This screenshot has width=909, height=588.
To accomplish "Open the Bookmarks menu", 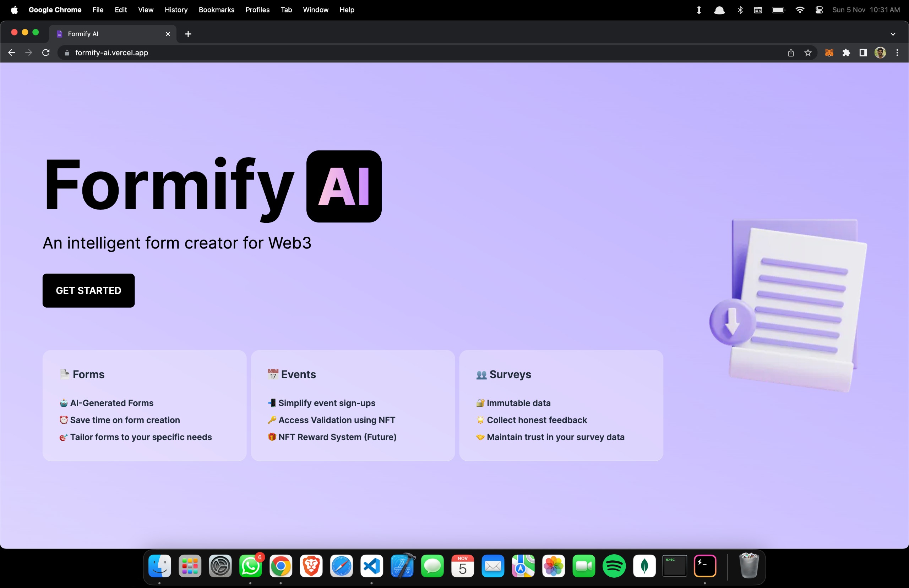I will tap(216, 10).
